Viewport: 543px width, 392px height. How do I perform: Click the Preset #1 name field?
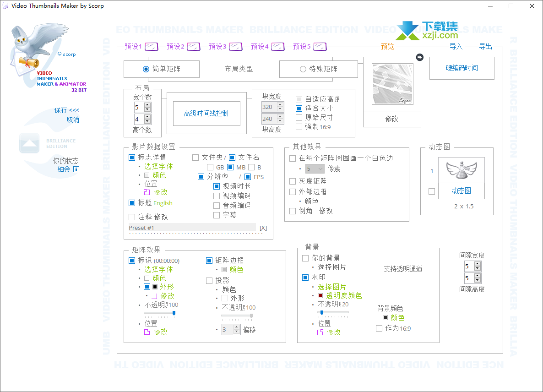(x=192, y=228)
